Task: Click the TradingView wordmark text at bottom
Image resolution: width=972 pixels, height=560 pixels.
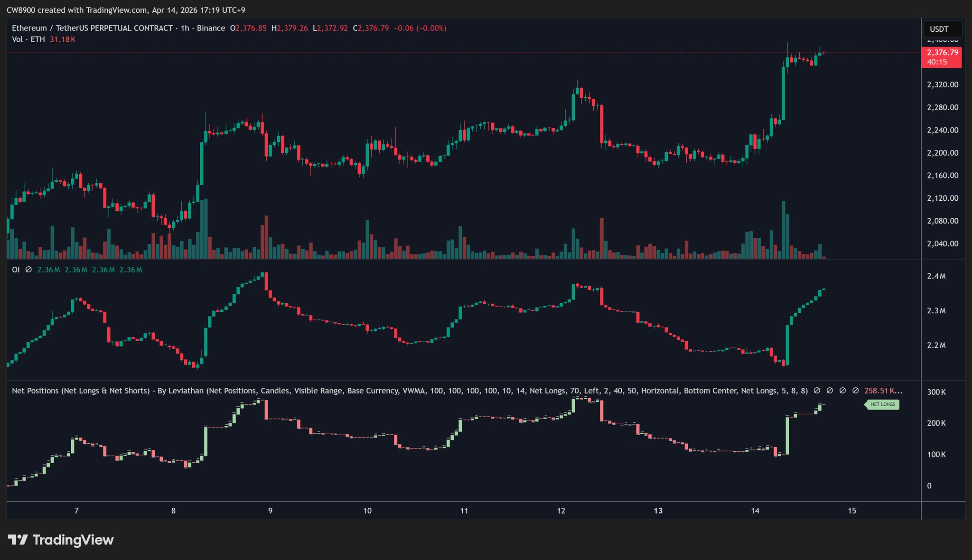Action: (x=73, y=540)
